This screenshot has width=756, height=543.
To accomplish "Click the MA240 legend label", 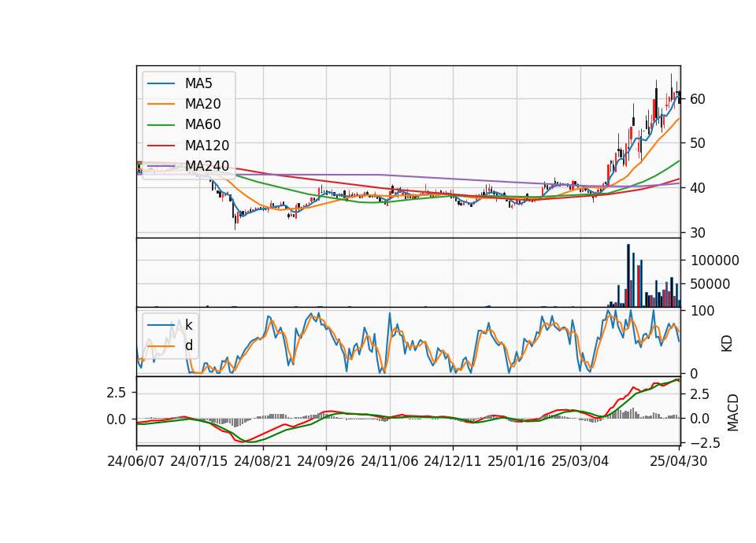I will [x=207, y=166].
